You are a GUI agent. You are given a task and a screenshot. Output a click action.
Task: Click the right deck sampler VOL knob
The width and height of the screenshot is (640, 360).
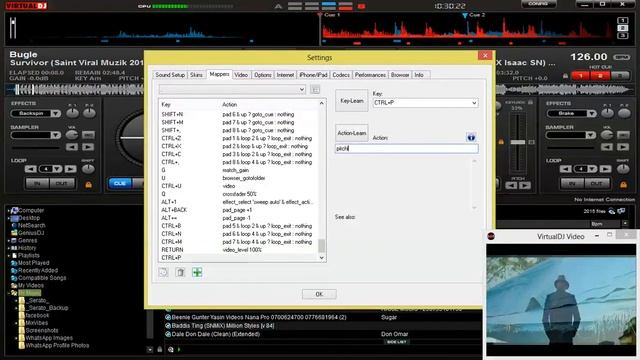607,134
